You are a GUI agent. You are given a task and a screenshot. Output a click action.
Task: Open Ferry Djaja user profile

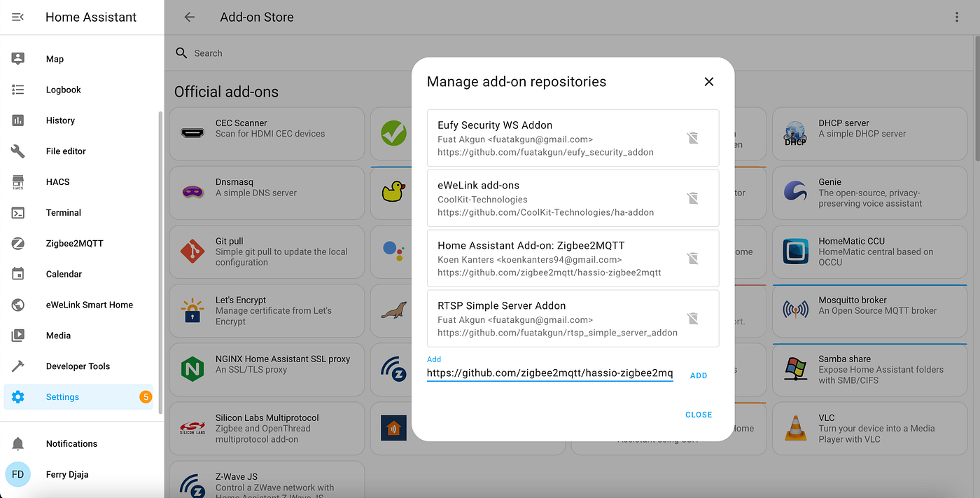78,475
